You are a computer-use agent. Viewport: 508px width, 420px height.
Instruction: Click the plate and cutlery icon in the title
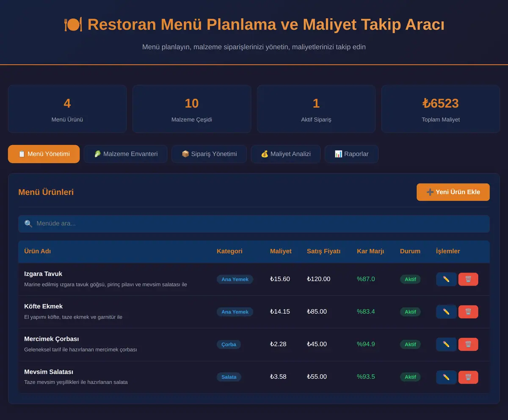pyautogui.click(x=73, y=24)
